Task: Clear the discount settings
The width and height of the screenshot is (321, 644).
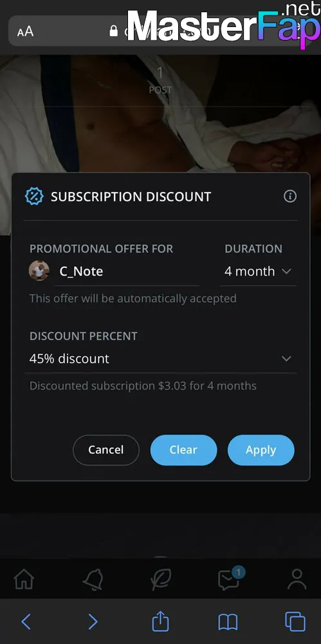Action: tap(183, 450)
